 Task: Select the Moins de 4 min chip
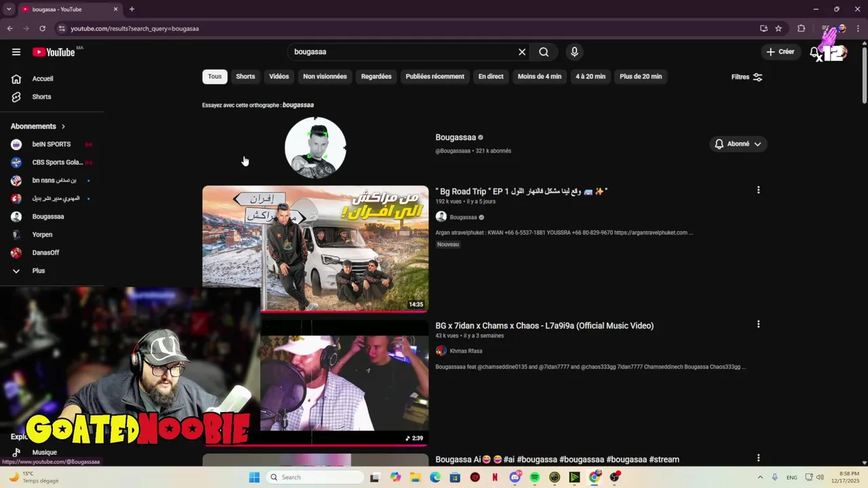(x=540, y=77)
